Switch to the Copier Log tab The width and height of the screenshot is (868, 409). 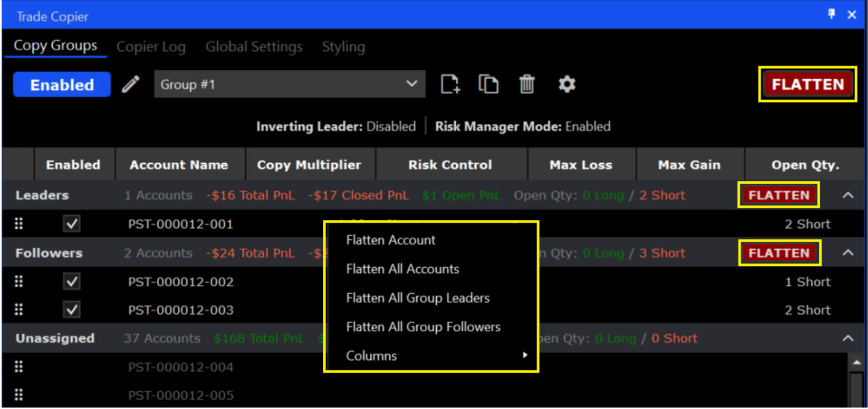(x=151, y=47)
